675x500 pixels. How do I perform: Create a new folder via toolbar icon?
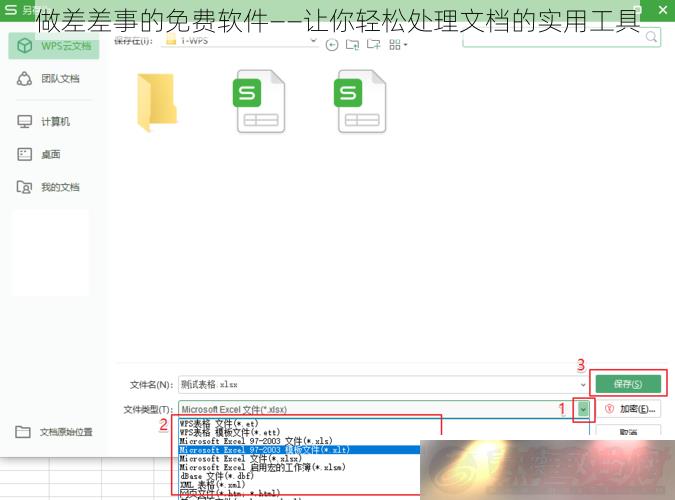(374, 44)
